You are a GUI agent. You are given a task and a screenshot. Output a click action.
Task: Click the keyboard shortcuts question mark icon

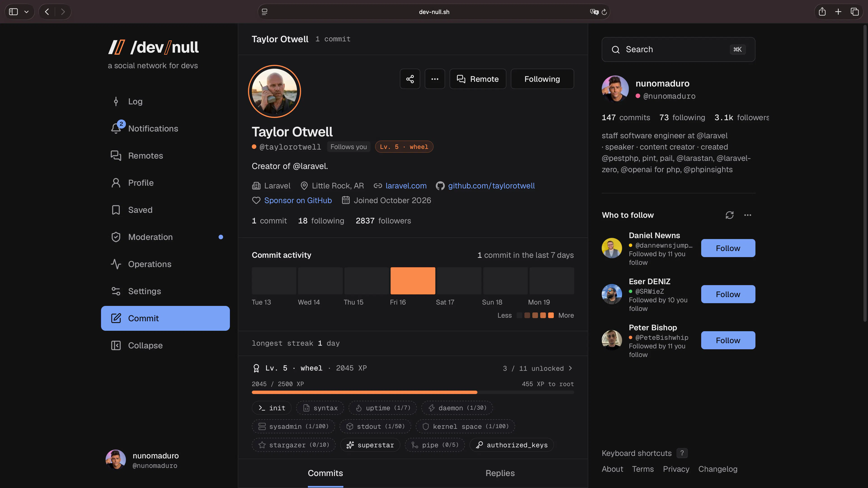(x=682, y=453)
